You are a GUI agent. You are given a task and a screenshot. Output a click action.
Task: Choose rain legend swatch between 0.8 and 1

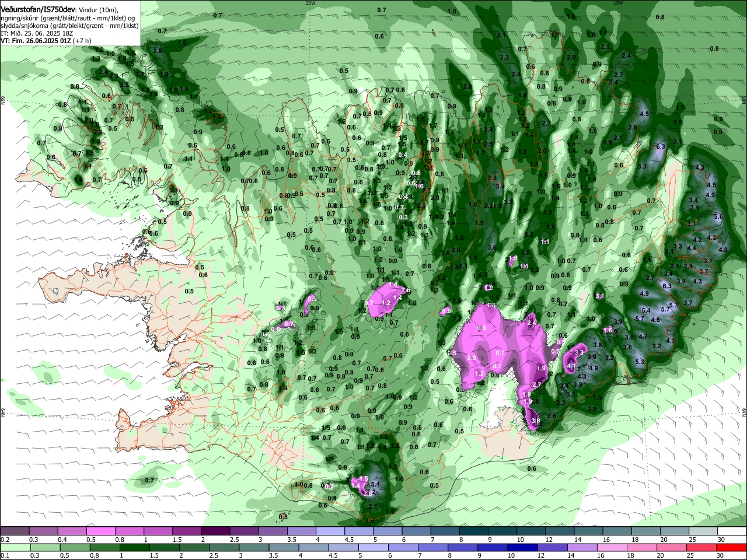pos(104,548)
